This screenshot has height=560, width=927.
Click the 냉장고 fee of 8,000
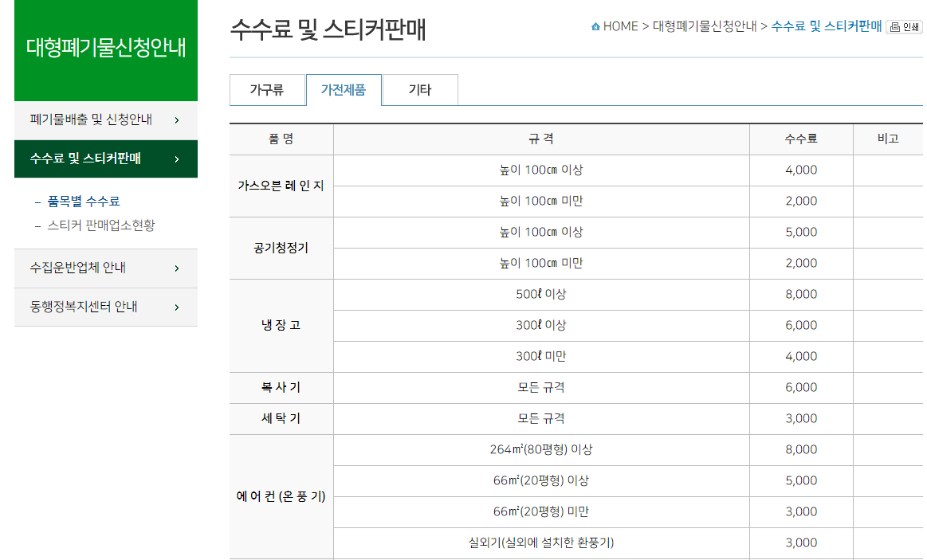pyautogui.click(x=800, y=294)
